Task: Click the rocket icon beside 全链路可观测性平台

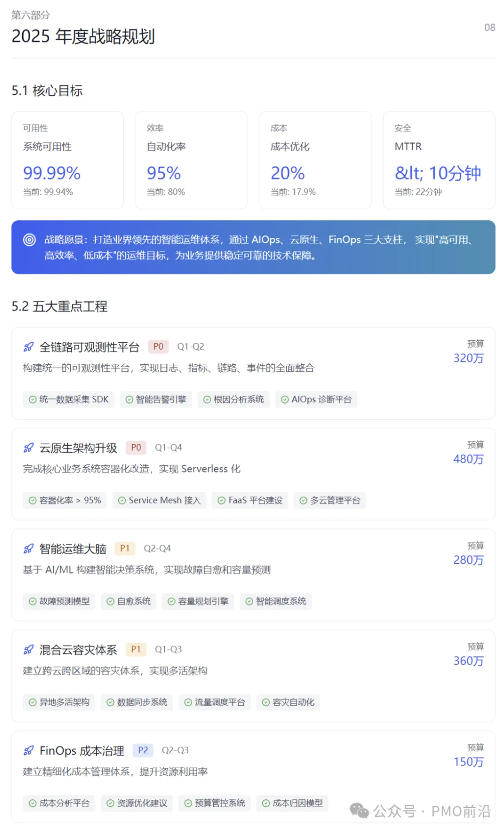Action: pos(29,347)
